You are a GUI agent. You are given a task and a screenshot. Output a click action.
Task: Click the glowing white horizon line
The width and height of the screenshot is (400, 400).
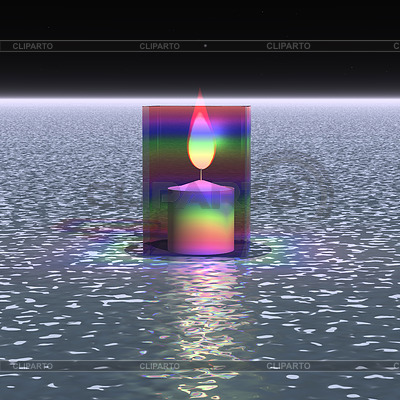tap(200, 101)
